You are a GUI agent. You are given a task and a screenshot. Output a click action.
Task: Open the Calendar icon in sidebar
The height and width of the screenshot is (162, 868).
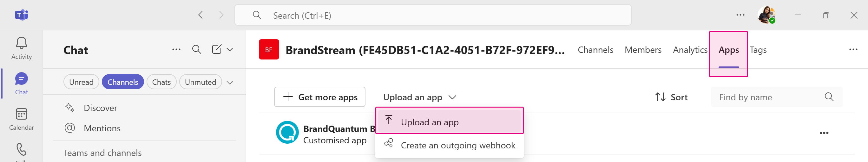click(21, 114)
